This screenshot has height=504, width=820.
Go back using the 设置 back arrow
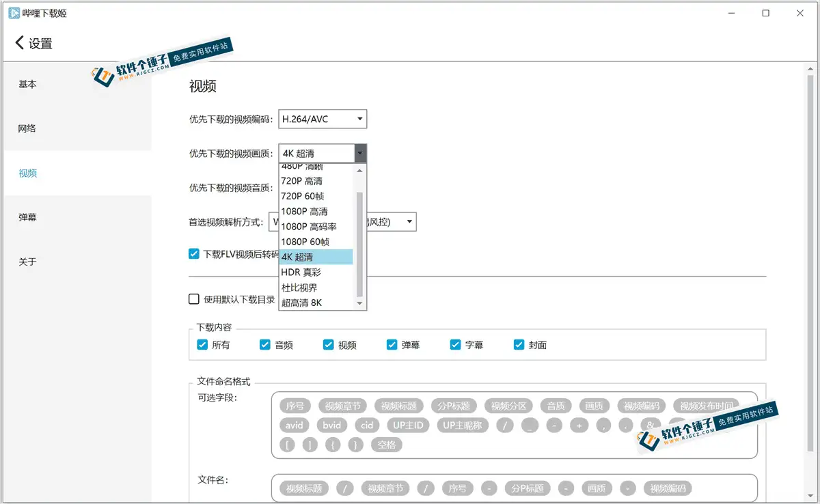19,43
